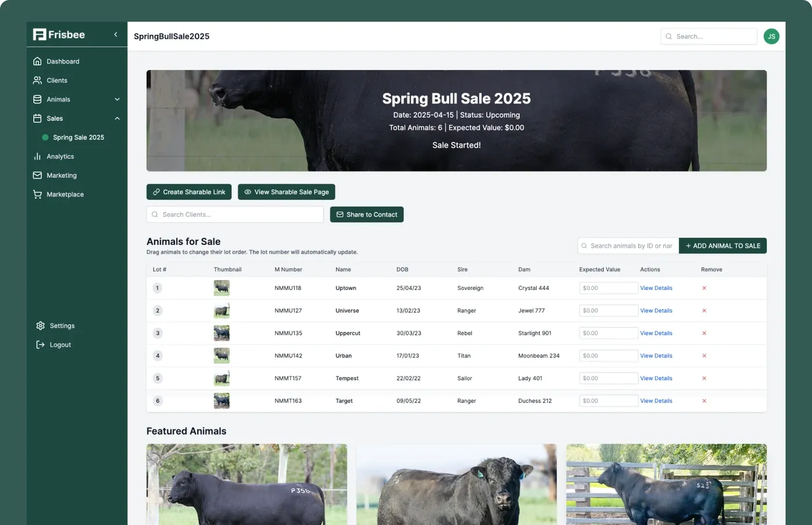This screenshot has height=525, width=812.
Task: Click the Frisbee logo icon
Action: pyautogui.click(x=39, y=35)
